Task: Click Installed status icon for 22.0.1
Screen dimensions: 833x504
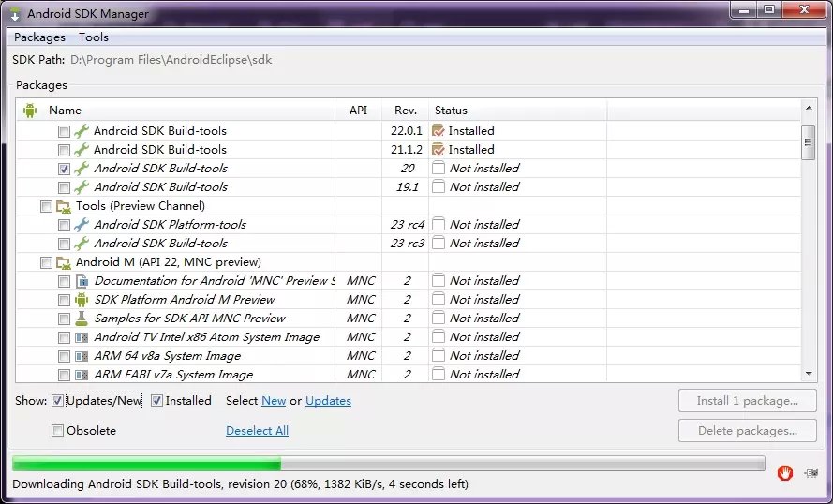Action: click(x=439, y=130)
